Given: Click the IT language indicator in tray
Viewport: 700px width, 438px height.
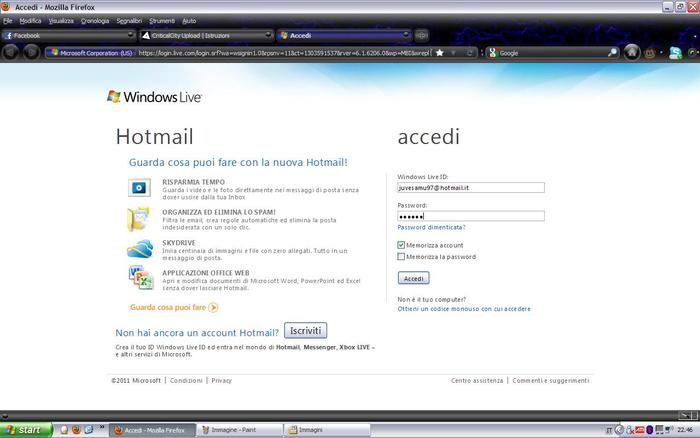Looking at the screenshot, I should click(x=608, y=430).
